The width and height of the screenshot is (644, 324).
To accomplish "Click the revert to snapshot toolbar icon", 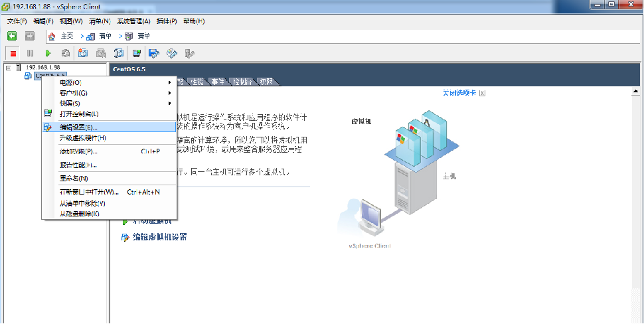I will pos(101,53).
